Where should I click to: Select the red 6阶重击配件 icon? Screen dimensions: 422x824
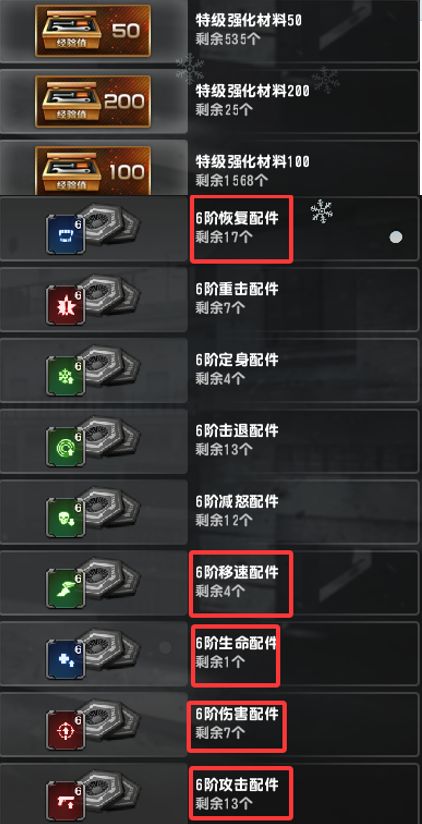pos(66,306)
